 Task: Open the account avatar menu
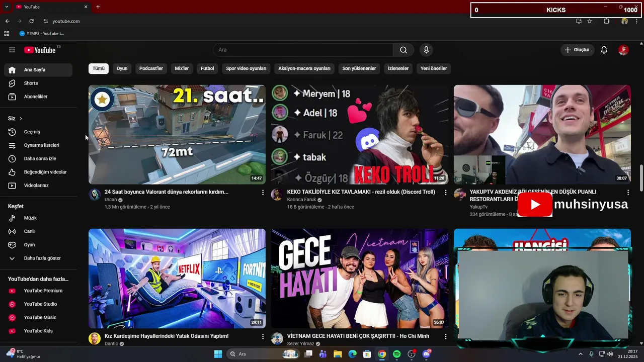tap(623, 50)
